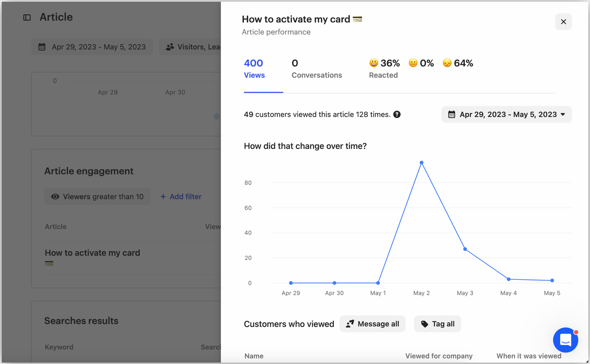The image size is (590, 364).
Task: Switch to the Views tab
Action: tap(254, 69)
